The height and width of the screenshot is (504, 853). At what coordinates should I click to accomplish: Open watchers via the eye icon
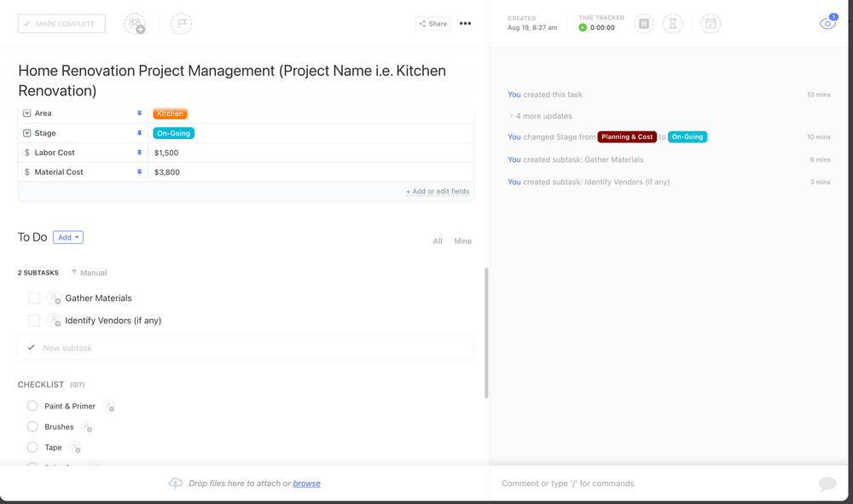[827, 24]
